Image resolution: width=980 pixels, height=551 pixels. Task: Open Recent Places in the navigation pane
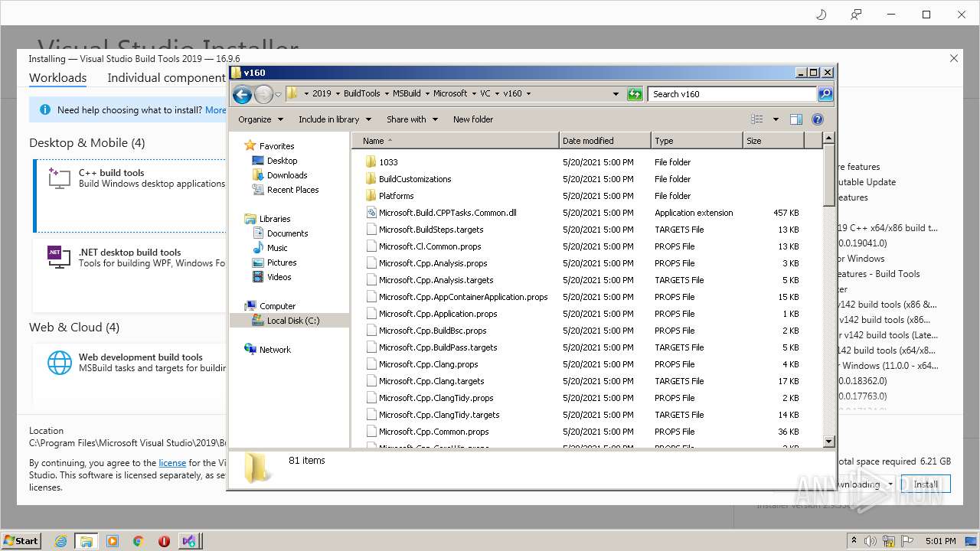292,190
